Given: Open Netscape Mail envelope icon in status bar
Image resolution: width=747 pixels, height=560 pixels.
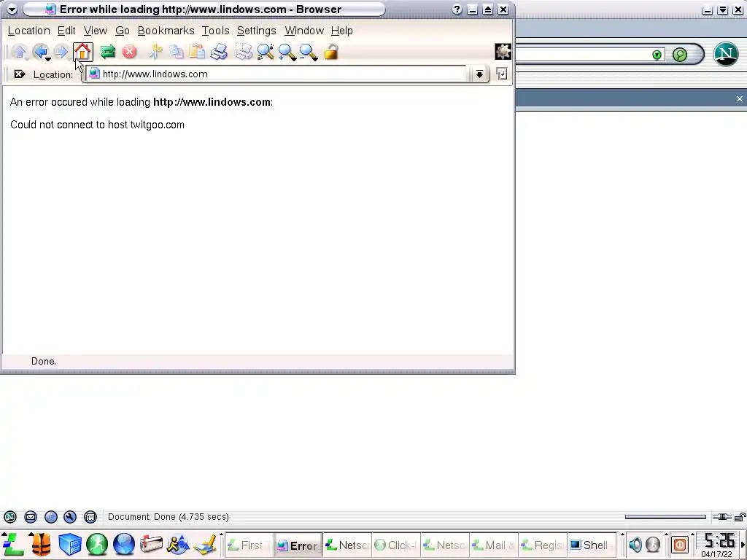Looking at the screenshot, I should pos(31,517).
